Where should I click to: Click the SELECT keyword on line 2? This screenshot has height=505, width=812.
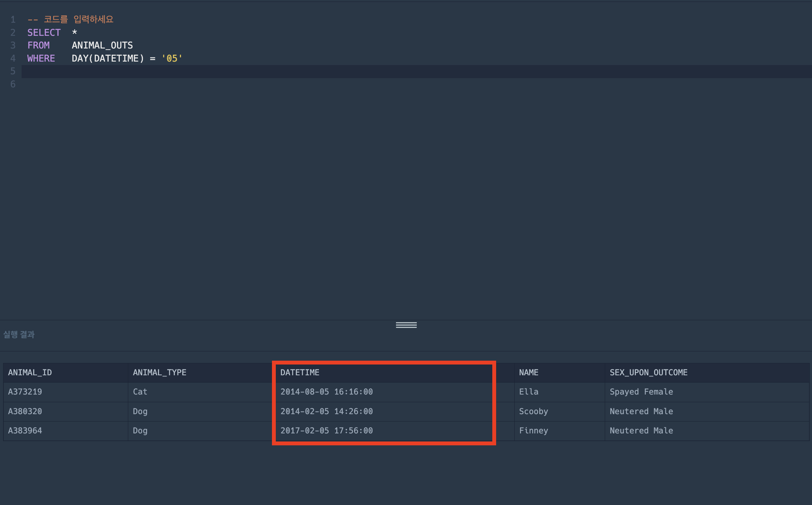(44, 33)
